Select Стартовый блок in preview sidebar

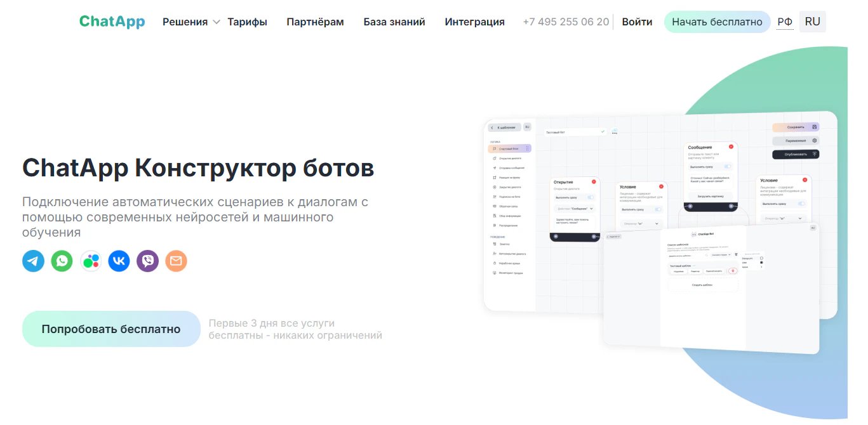coord(509,148)
